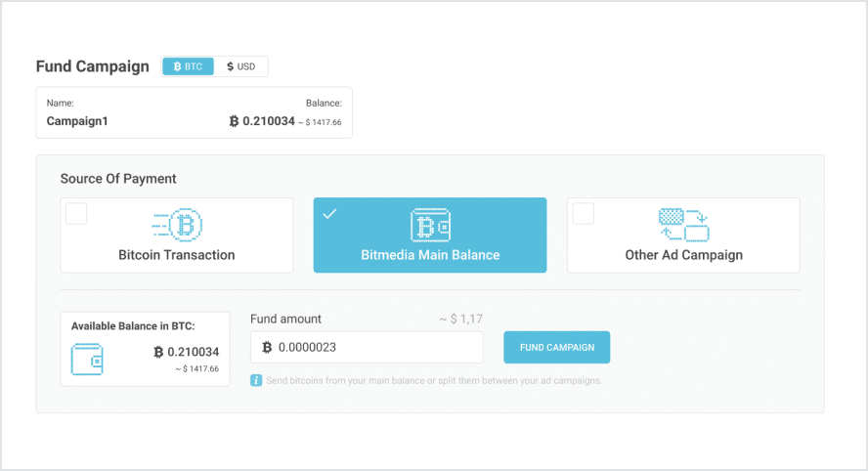
Task: Select the Bitmedia Main Balance label
Action: (430, 255)
